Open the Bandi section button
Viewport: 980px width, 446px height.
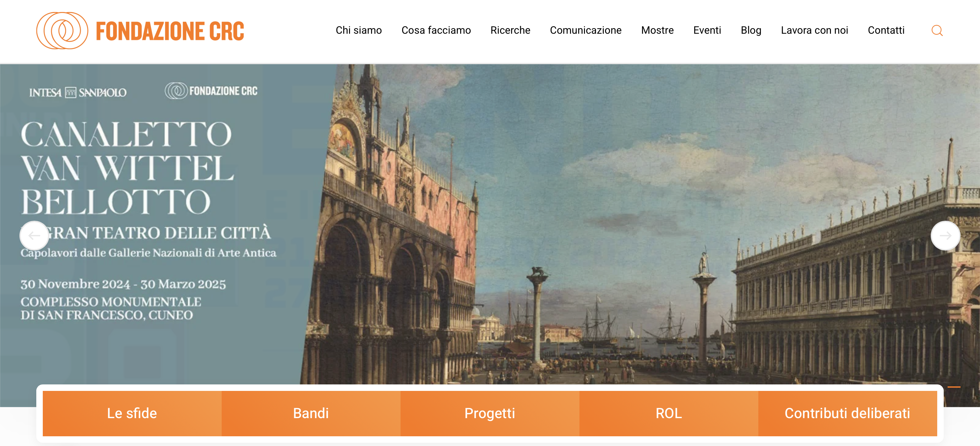(x=311, y=413)
